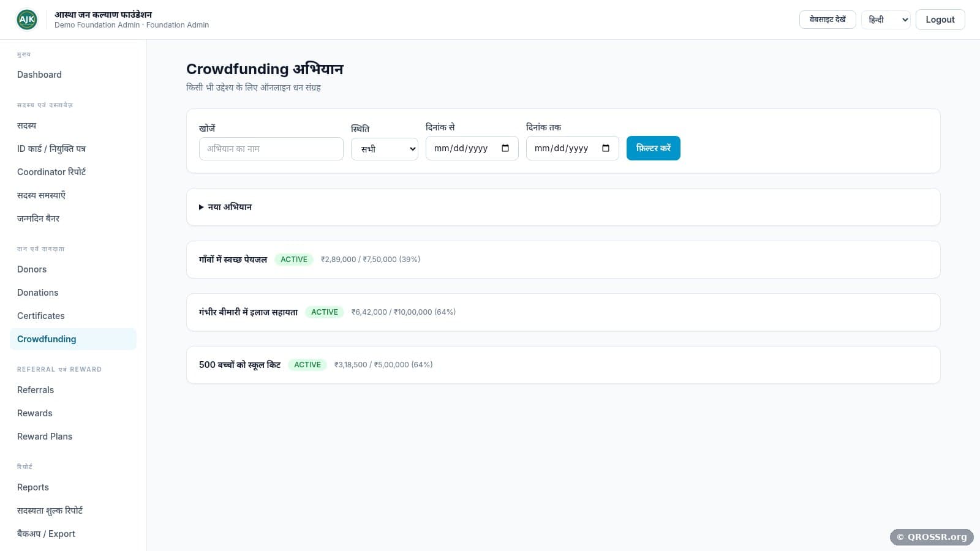980x551 pixels.
Task: Click ACTIVE badge on स्वच्छ पेयजल campaign
Action: (294, 260)
